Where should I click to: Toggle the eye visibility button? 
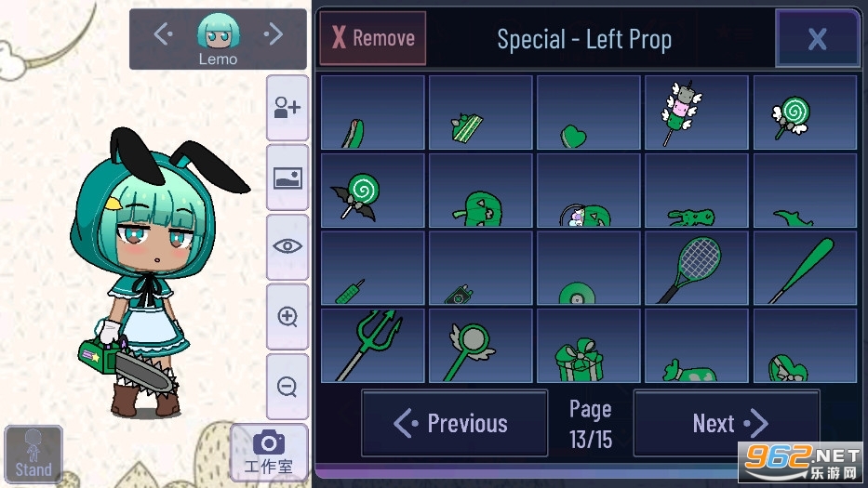(287, 246)
